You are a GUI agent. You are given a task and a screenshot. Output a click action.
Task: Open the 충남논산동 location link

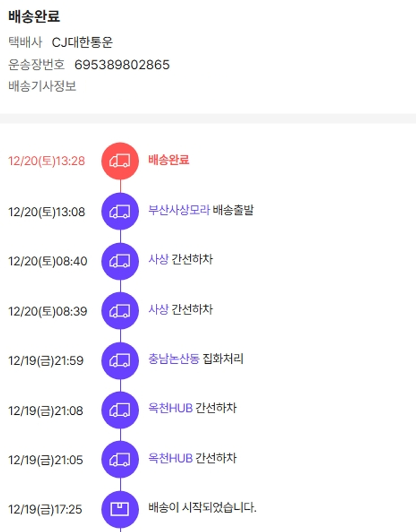(174, 359)
